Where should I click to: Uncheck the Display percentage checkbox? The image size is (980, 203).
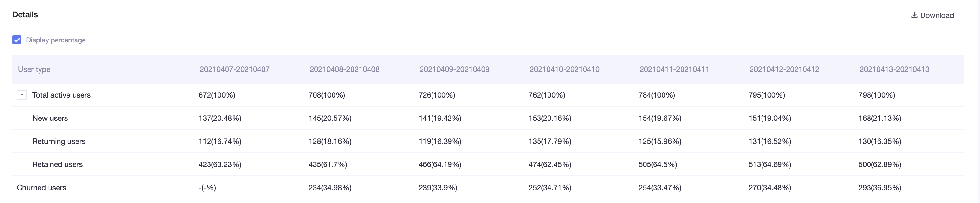[17, 40]
